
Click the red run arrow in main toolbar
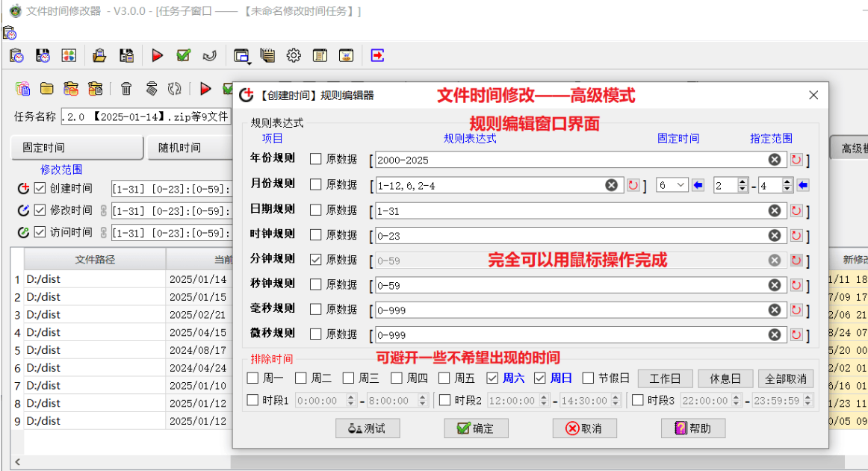(157, 55)
